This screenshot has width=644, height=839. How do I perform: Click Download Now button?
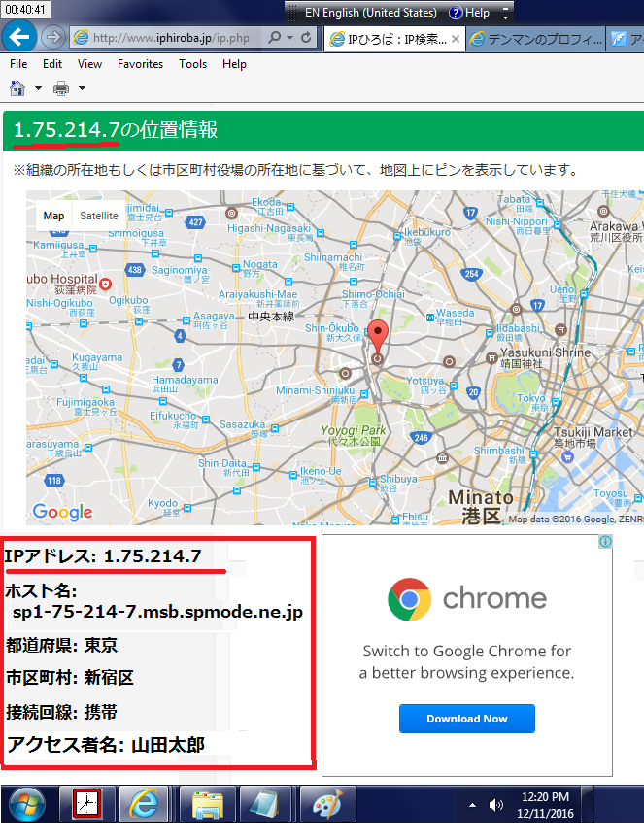[467, 719]
